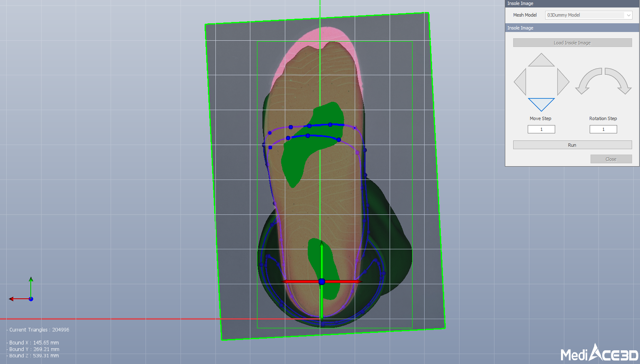Rotate insole image clockwise

(x=619, y=81)
